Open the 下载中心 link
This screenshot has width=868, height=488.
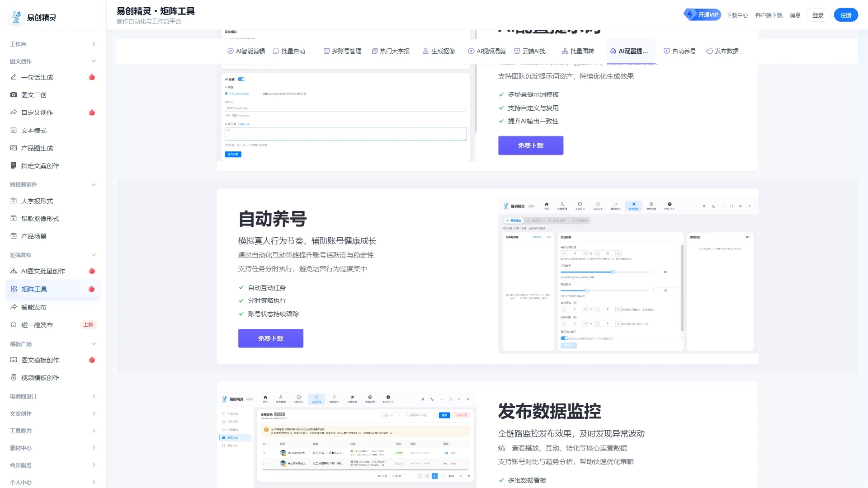(737, 15)
